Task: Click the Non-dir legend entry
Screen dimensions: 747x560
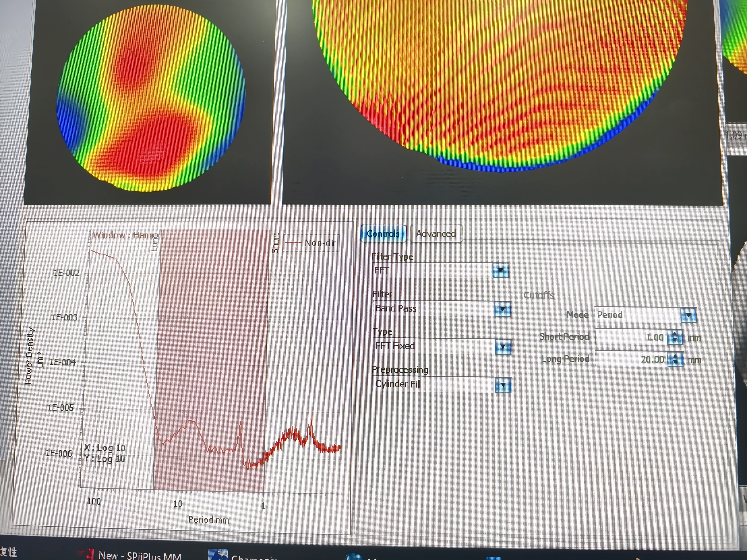Action: click(x=311, y=243)
